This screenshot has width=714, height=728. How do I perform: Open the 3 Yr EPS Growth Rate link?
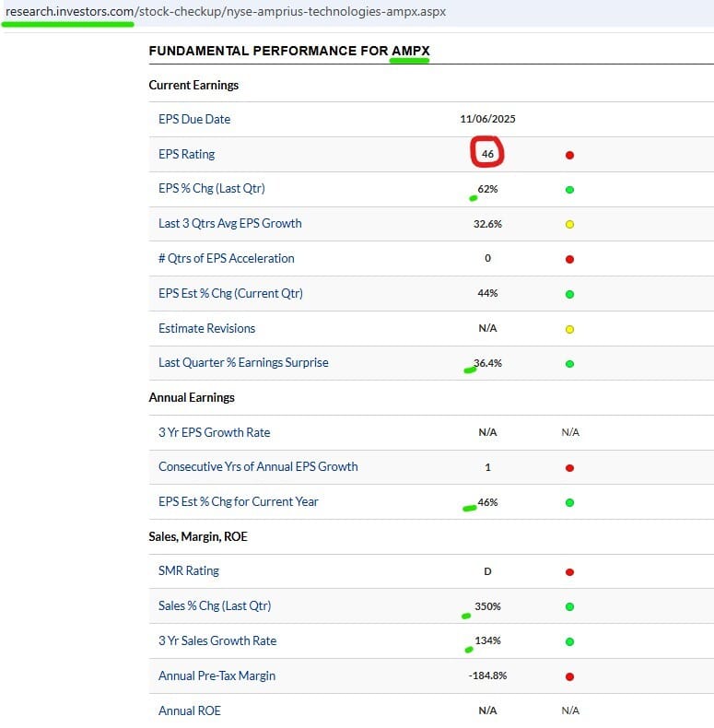click(x=214, y=433)
